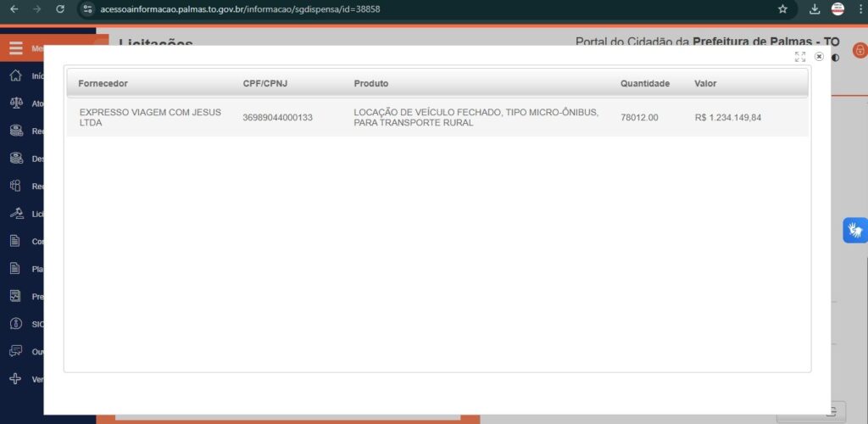Image resolution: width=868 pixels, height=424 pixels.
Task: Open the browser downloads icon
Action: tap(815, 8)
